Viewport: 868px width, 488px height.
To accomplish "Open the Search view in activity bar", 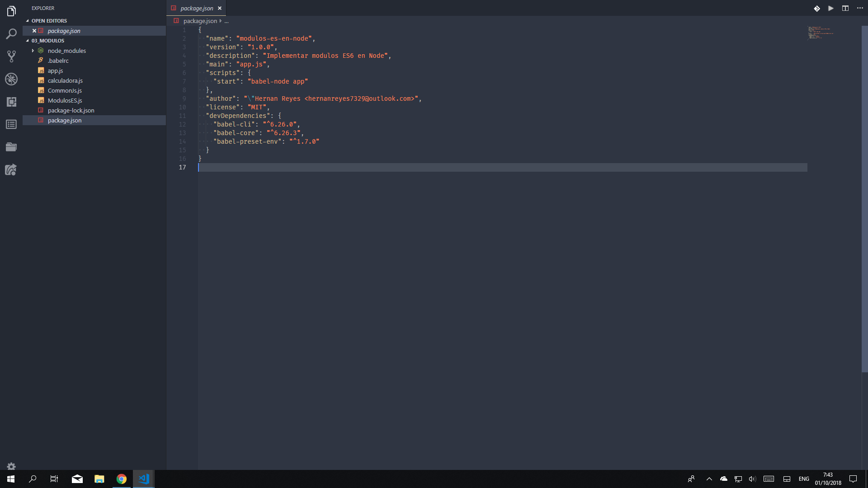I will 11,34.
